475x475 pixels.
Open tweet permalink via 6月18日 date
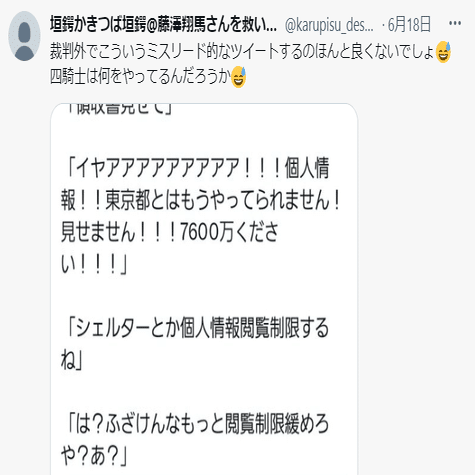(x=409, y=24)
